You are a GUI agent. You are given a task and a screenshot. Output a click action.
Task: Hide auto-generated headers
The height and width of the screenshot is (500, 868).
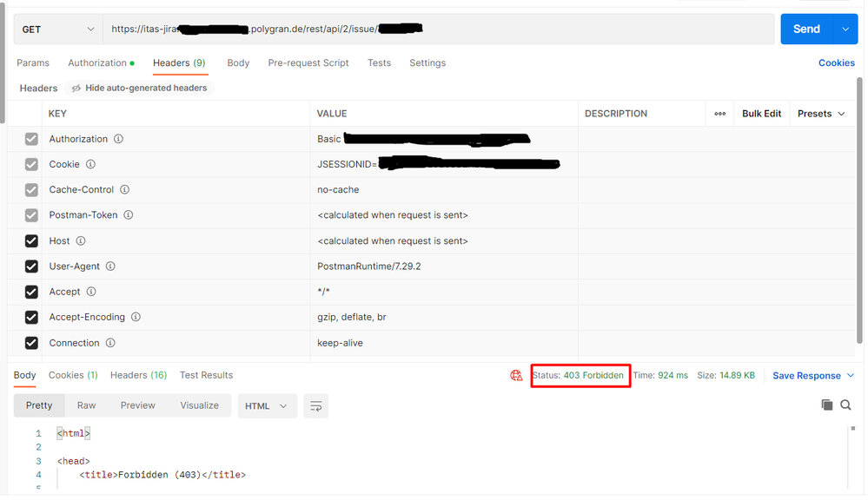pyautogui.click(x=139, y=89)
